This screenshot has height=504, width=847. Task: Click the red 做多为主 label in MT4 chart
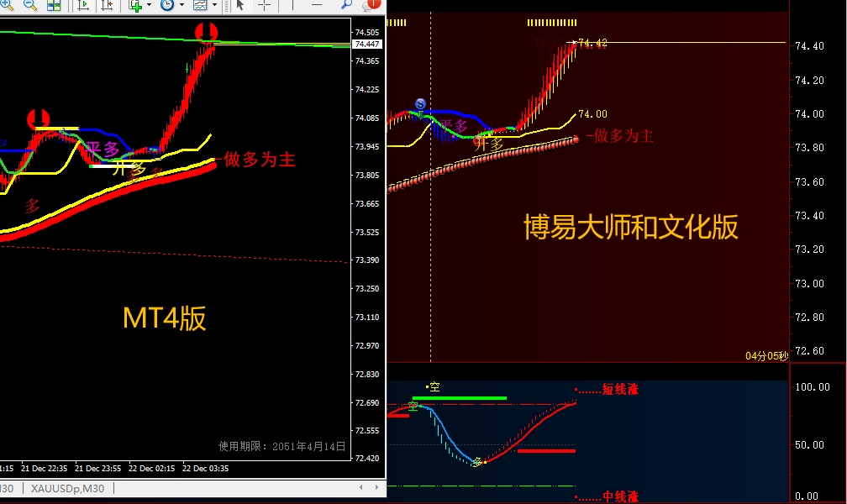coord(260,160)
